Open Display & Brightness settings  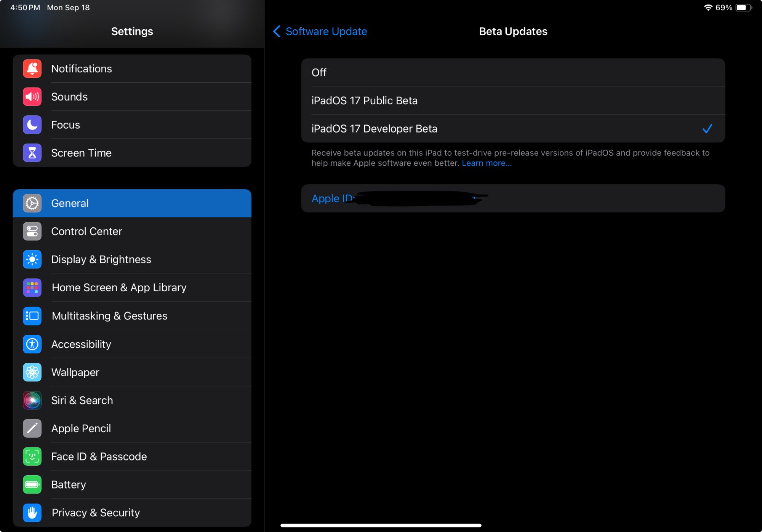tap(101, 259)
